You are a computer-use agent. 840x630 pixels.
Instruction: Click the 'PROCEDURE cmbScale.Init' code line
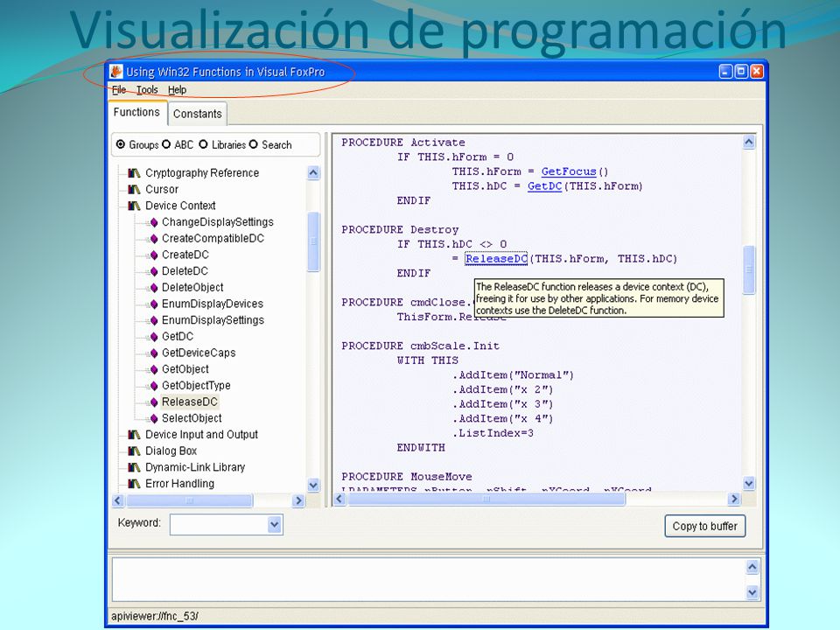[x=421, y=346]
